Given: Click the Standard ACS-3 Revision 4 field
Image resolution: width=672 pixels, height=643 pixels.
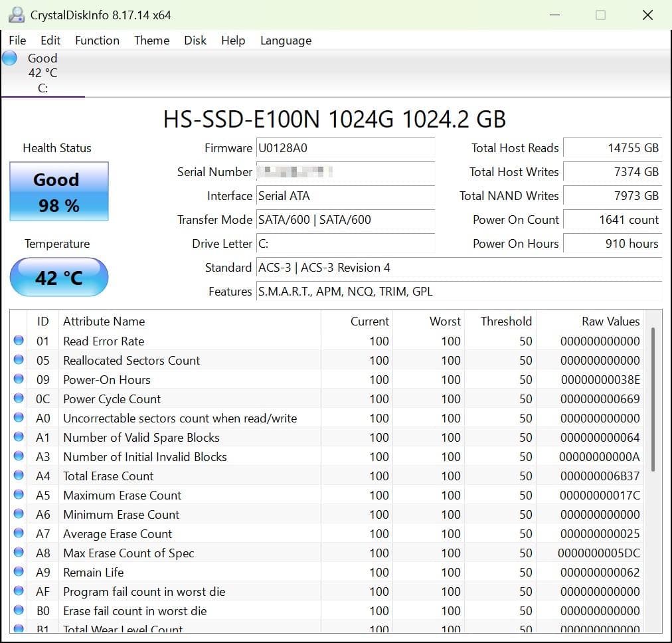Looking at the screenshot, I should [x=459, y=268].
